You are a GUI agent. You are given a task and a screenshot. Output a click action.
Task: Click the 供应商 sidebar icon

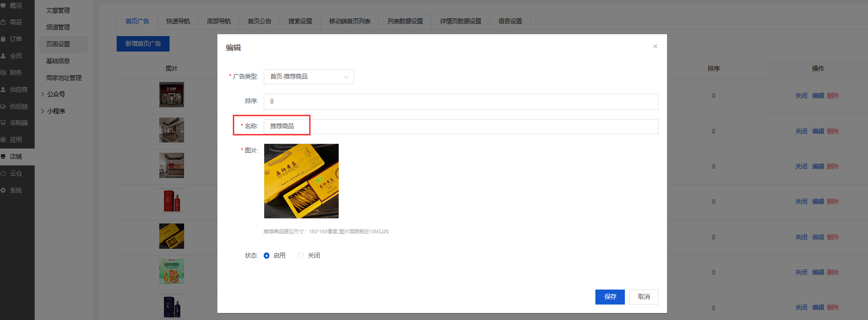(3, 89)
